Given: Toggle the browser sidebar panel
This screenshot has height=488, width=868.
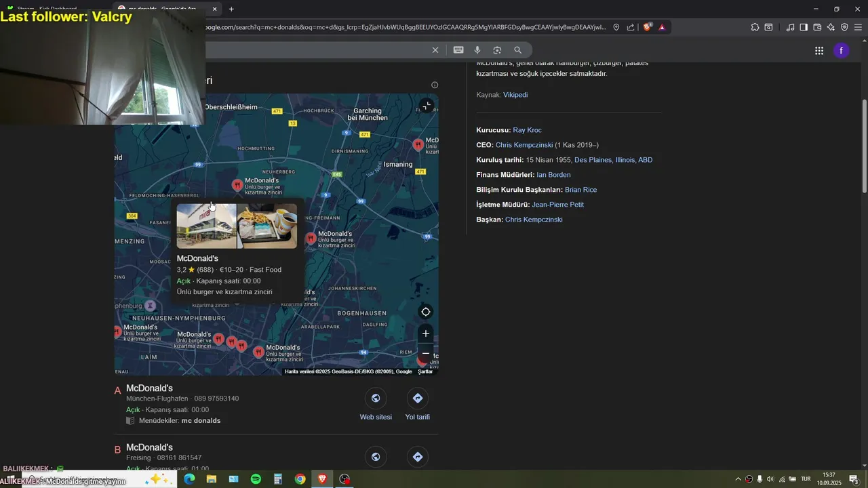Looking at the screenshot, I should pos(804,27).
